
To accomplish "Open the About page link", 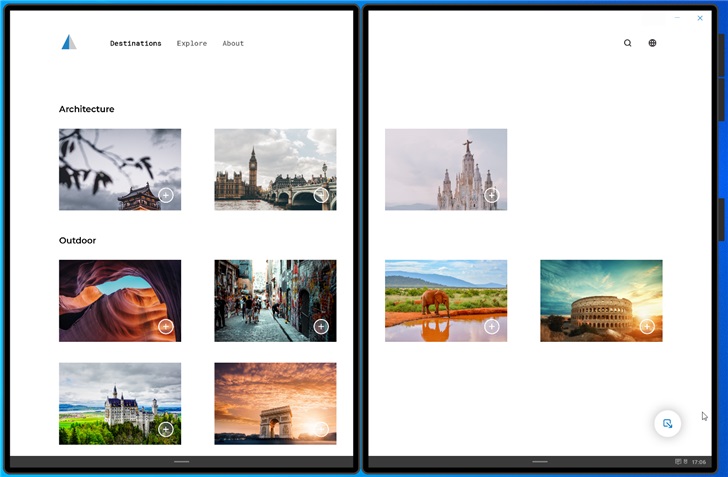I will coord(233,44).
